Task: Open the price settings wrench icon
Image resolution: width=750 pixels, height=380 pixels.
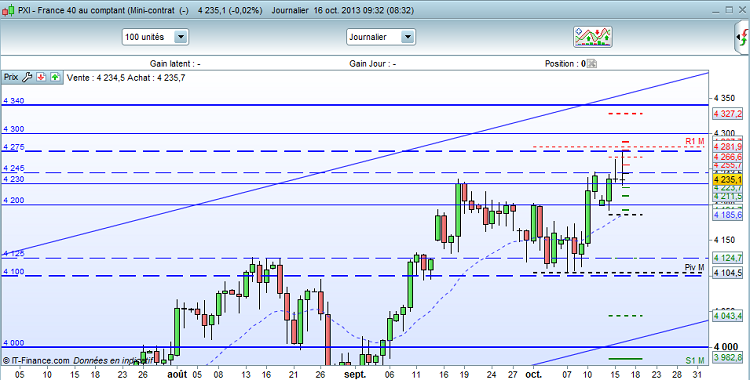Action: pyautogui.click(x=27, y=77)
